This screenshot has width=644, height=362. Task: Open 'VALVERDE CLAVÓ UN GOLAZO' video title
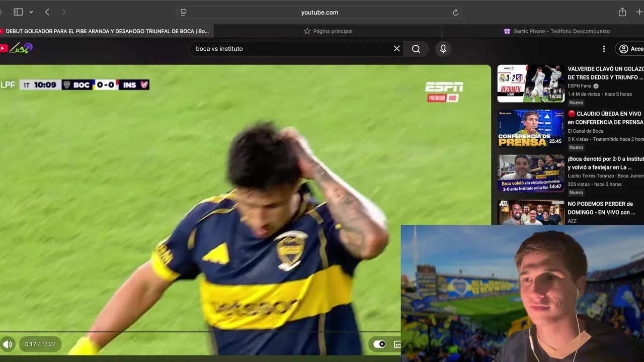point(605,73)
